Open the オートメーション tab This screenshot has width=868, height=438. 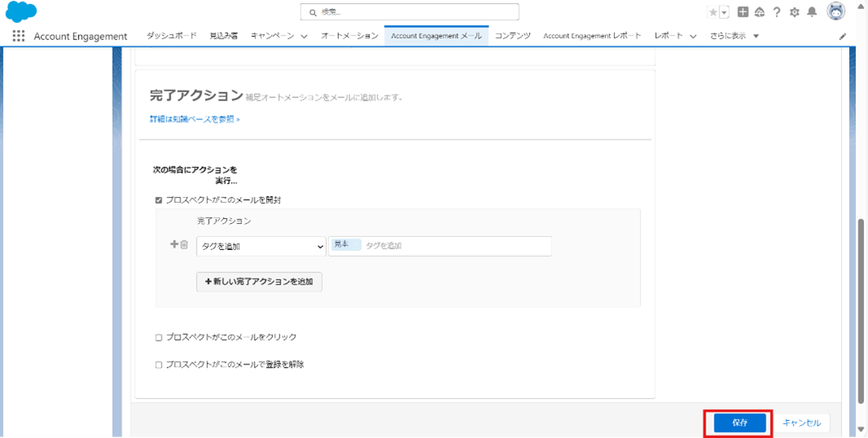coord(349,36)
